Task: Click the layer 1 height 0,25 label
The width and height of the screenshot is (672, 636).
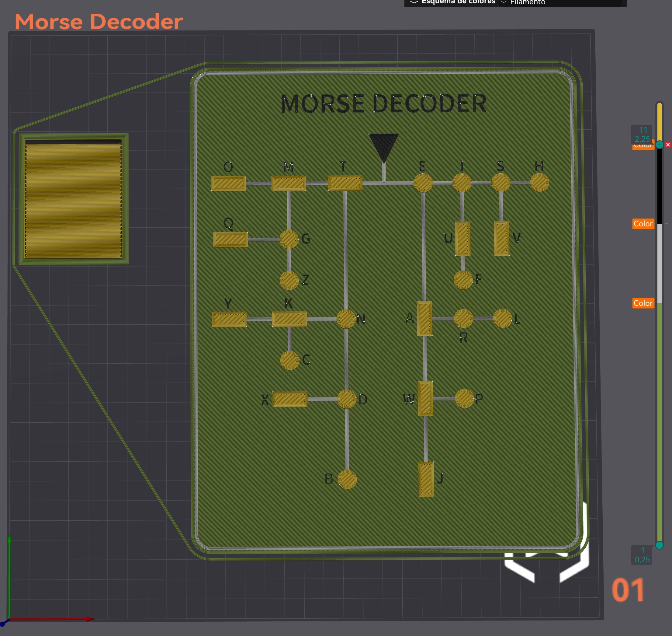Action: tap(642, 555)
